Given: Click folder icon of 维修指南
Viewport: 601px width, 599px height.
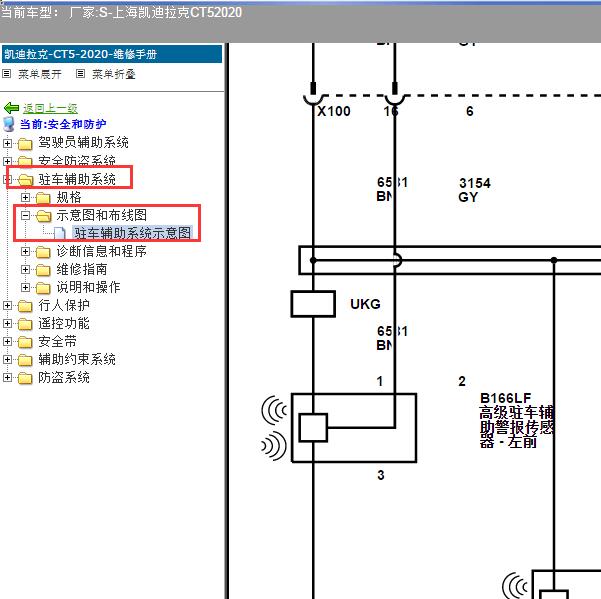Looking at the screenshot, I should point(43,270).
